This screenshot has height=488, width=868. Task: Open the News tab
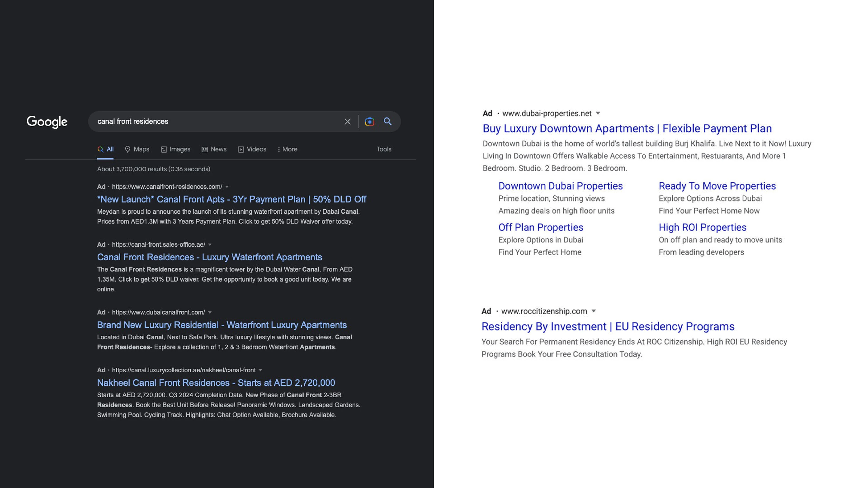click(x=214, y=149)
